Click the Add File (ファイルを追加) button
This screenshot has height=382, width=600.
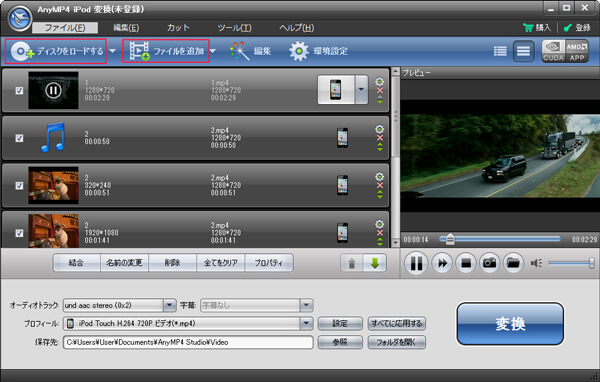point(166,51)
